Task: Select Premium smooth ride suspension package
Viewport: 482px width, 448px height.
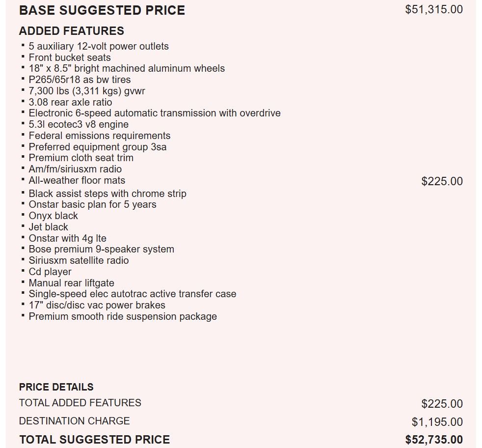Action: coord(123,316)
